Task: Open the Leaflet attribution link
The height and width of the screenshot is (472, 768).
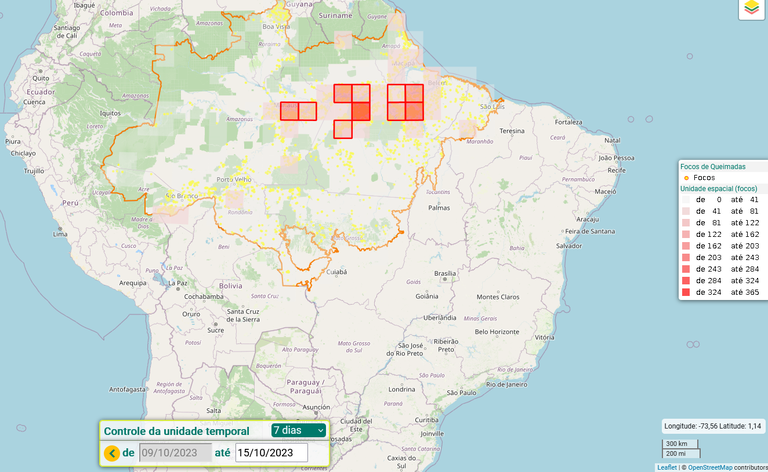Action: click(x=666, y=467)
